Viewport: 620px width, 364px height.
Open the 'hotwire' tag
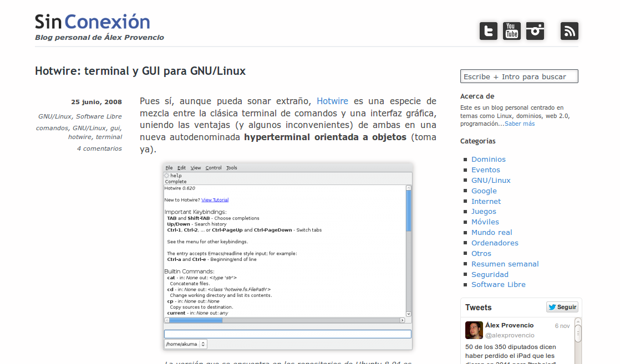pyautogui.click(x=79, y=137)
